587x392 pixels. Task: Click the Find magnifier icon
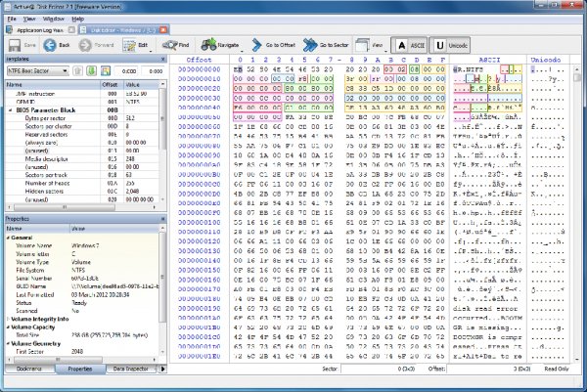point(169,45)
